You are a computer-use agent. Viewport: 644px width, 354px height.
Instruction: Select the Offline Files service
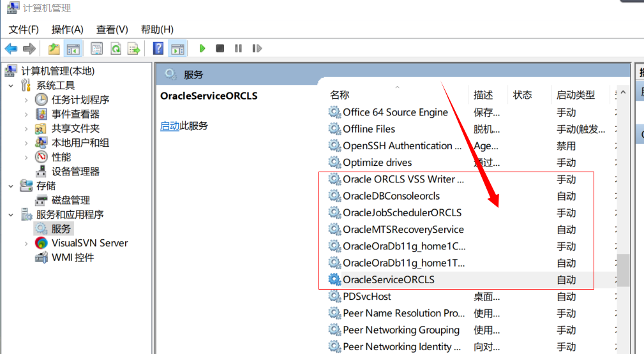click(369, 129)
